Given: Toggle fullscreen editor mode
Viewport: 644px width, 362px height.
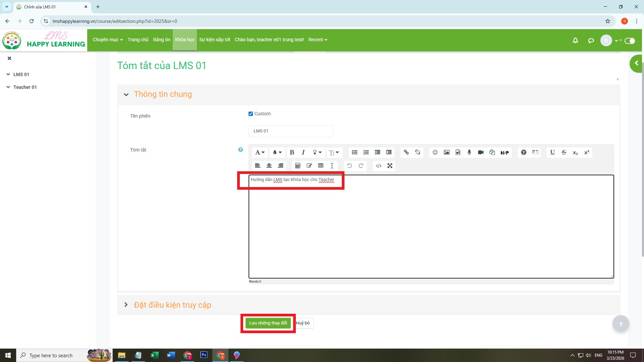Looking at the screenshot, I should point(390,166).
